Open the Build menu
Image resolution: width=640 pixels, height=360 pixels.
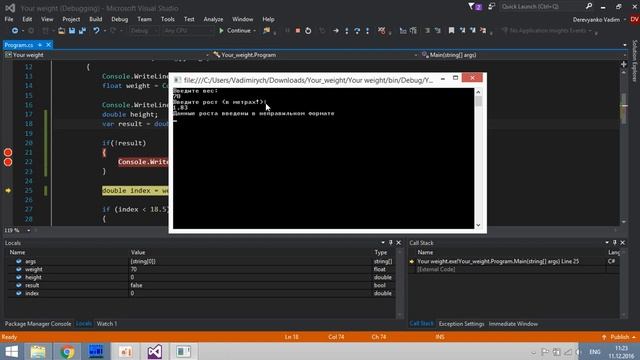(x=96, y=19)
